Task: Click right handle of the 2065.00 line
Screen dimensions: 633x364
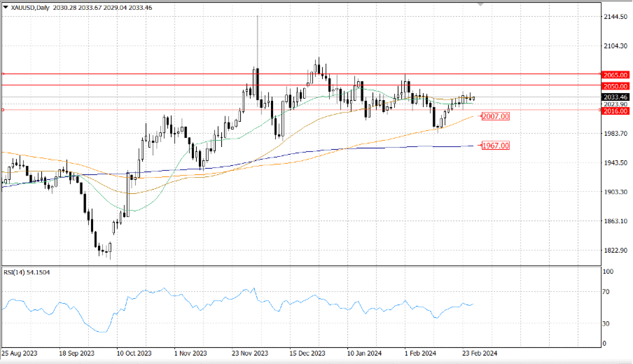Action: pyautogui.click(x=600, y=74)
